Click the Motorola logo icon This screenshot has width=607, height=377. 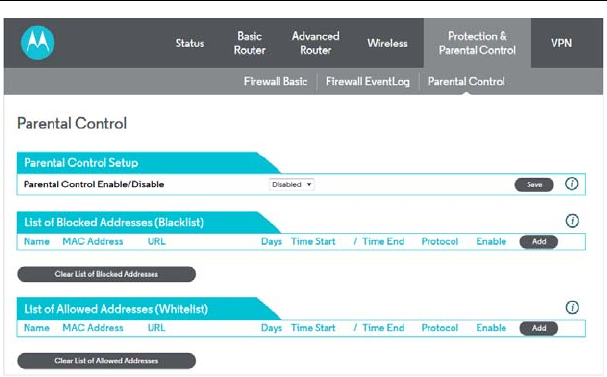tap(38, 43)
